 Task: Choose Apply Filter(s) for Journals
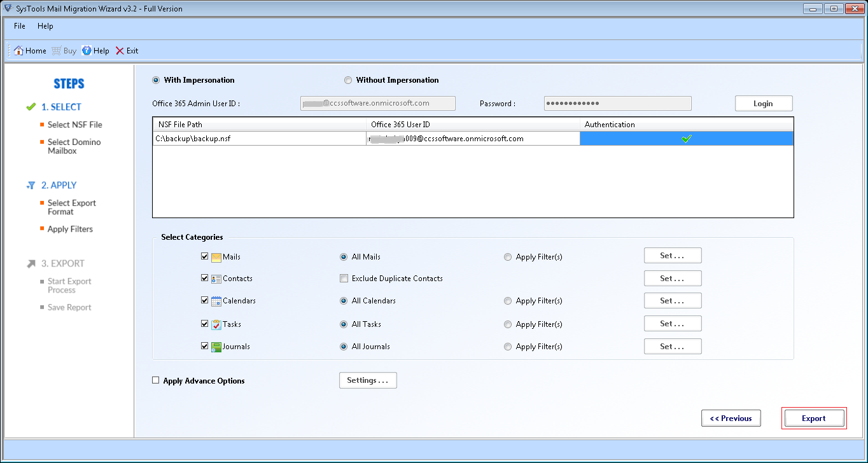[508, 347]
